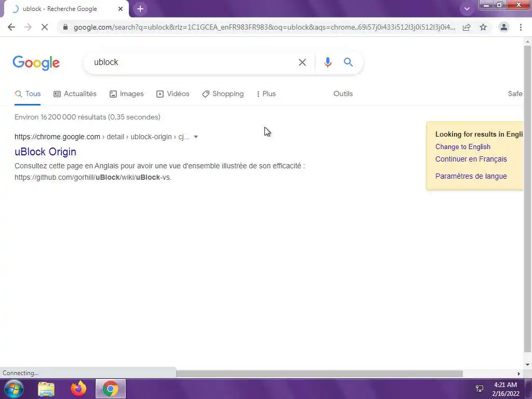
Task: Click the horizontal scrollbar right arrow
Action: 519,374
